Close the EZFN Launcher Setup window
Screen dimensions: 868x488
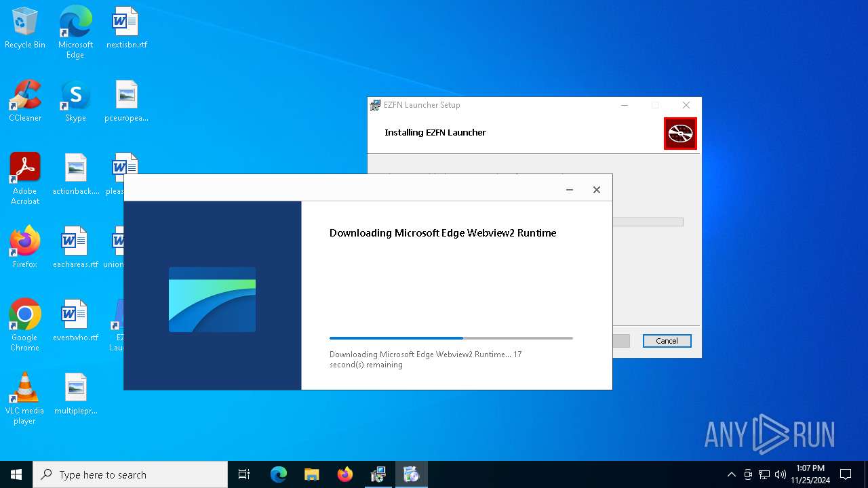pos(686,105)
